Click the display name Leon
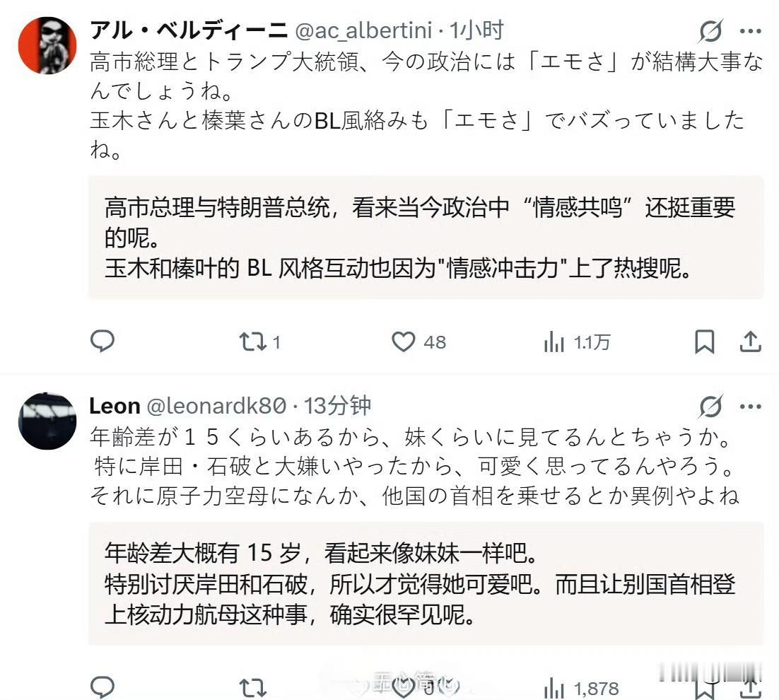Screen dimensions: 779x700 (x=115, y=407)
